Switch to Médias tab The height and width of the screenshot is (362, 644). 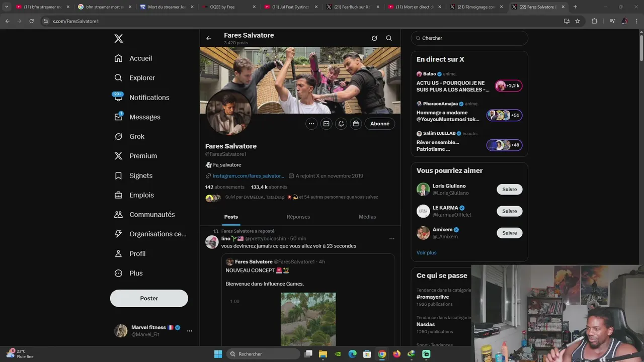click(367, 217)
